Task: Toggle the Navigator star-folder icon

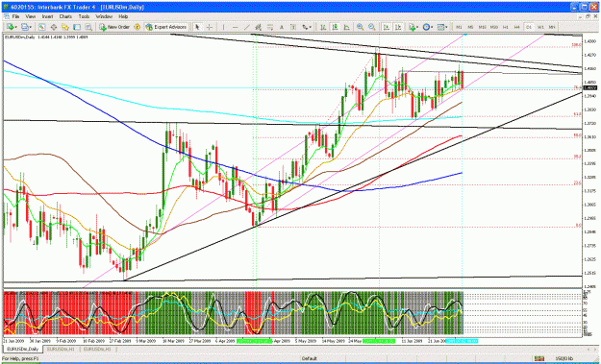Action: pos(65,27)
